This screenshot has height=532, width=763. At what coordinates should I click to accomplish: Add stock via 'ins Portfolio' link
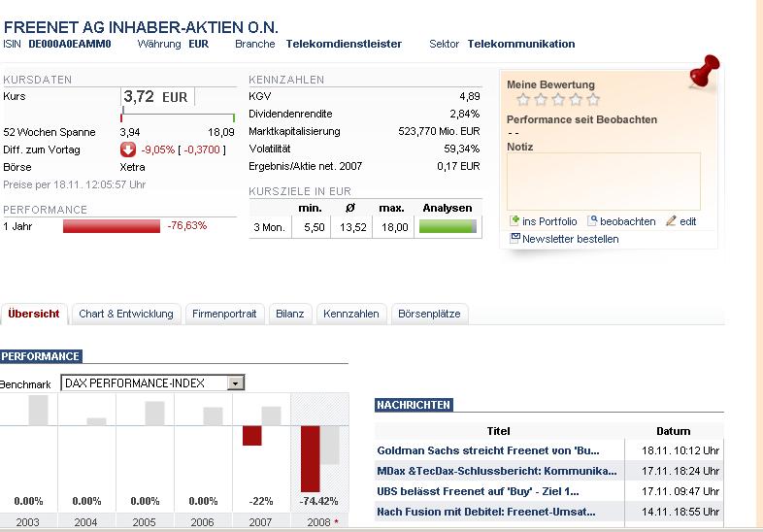[549, 221]
